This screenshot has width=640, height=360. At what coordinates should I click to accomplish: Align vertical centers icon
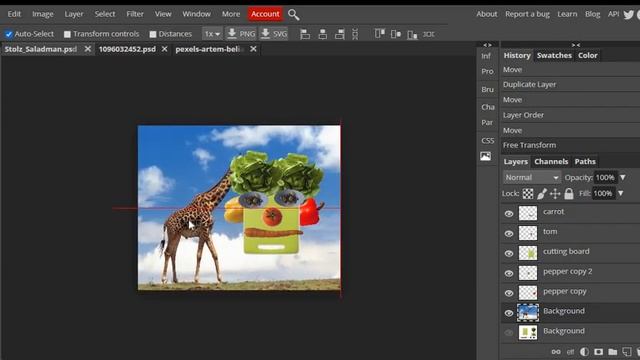point(396,34)
